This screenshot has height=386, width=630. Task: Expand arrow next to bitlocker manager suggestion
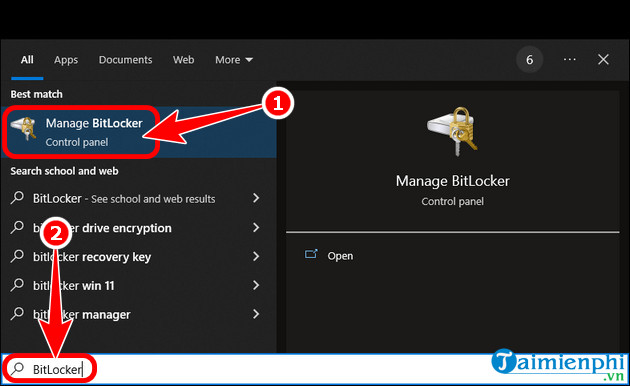(x=256, y=314)
